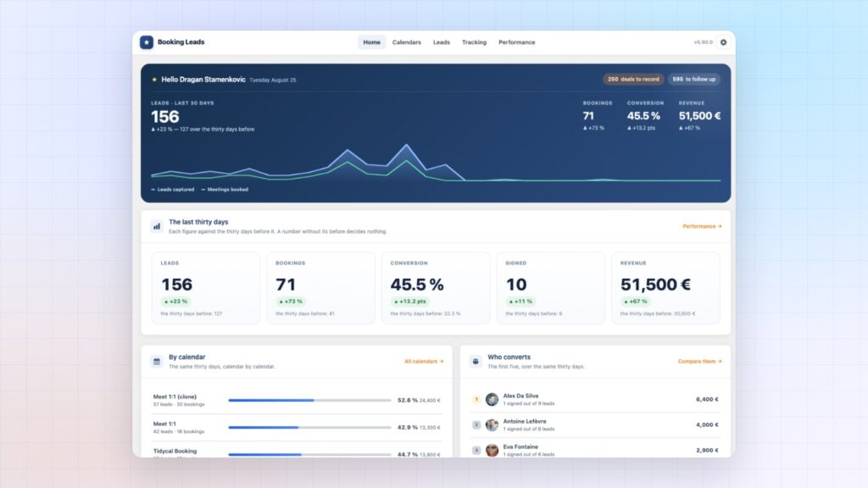This screenshot has width=868, height=488.
Task: Click the 45.5 % conversion figure in hero banner
Action: click(643, 115)
